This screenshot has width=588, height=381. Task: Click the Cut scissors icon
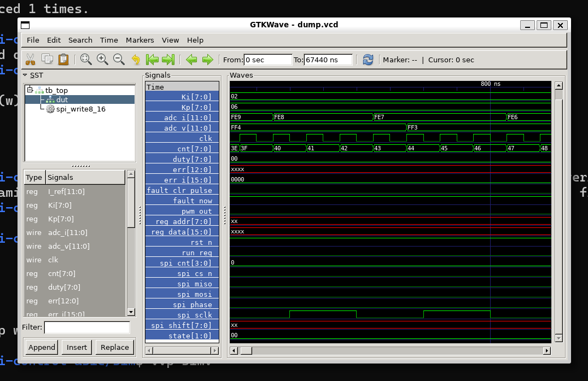[x=31, y=60]
